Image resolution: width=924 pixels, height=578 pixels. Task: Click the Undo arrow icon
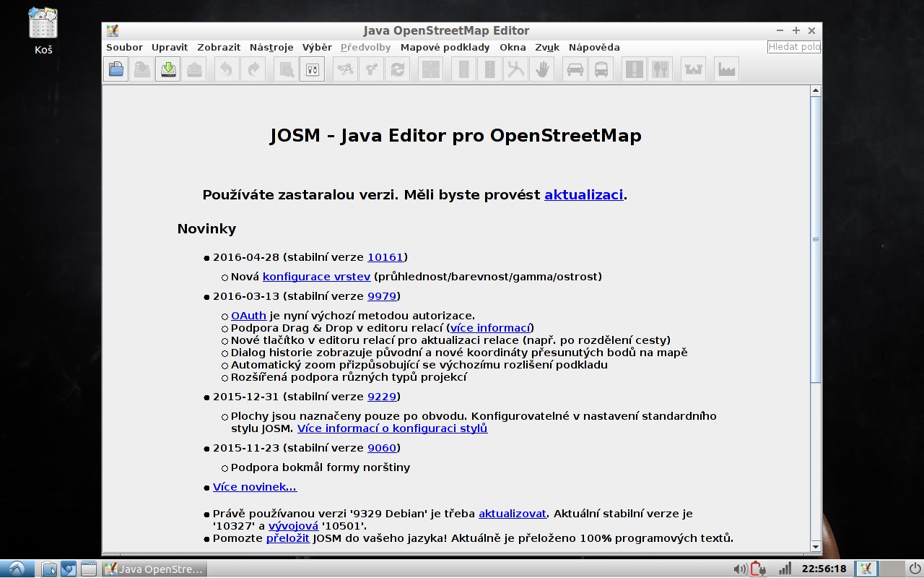point(227,69)
